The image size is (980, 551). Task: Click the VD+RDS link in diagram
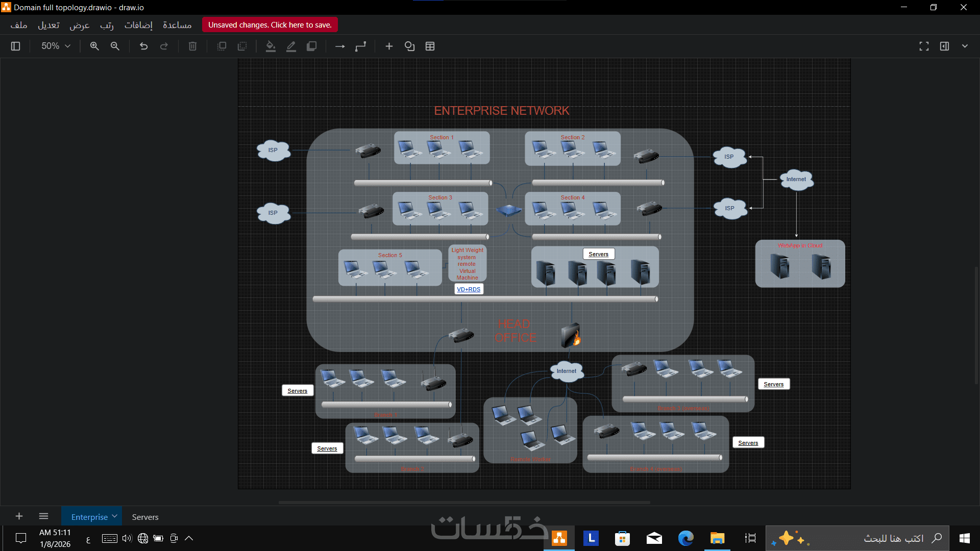tap(469, 289)
